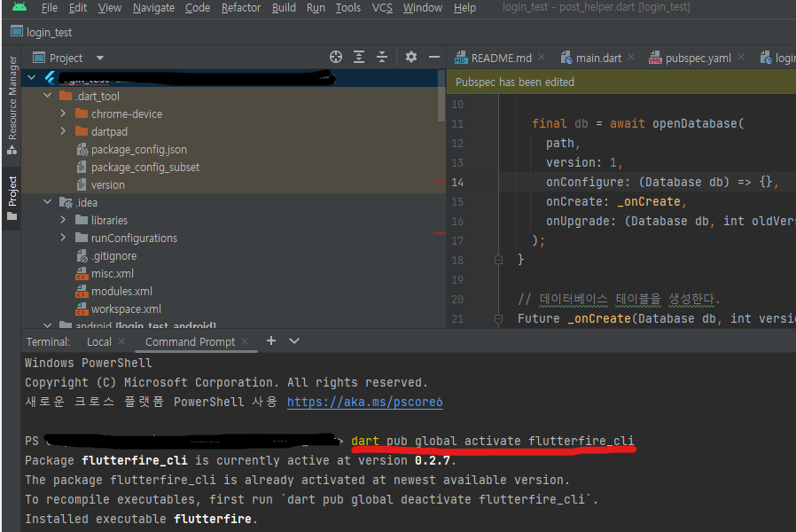Open the Navigate menu

point(153,8)
